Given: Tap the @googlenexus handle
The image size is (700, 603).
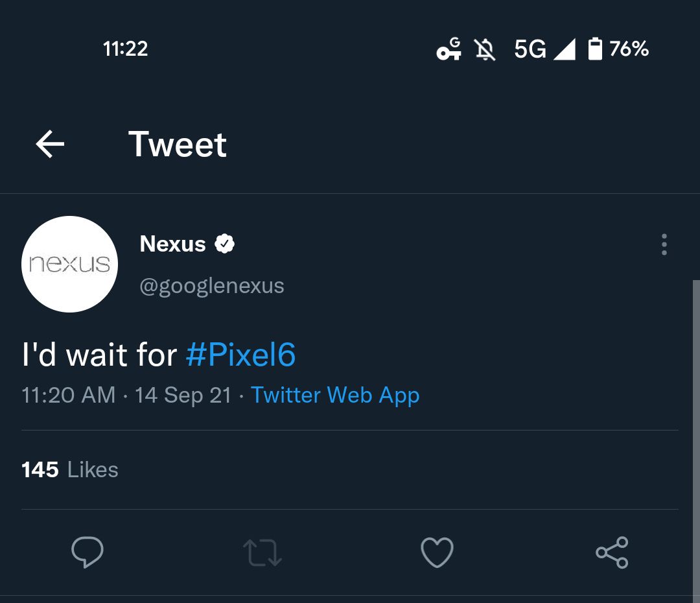Looking at the screenshot, I should click(x=212, y=286).
